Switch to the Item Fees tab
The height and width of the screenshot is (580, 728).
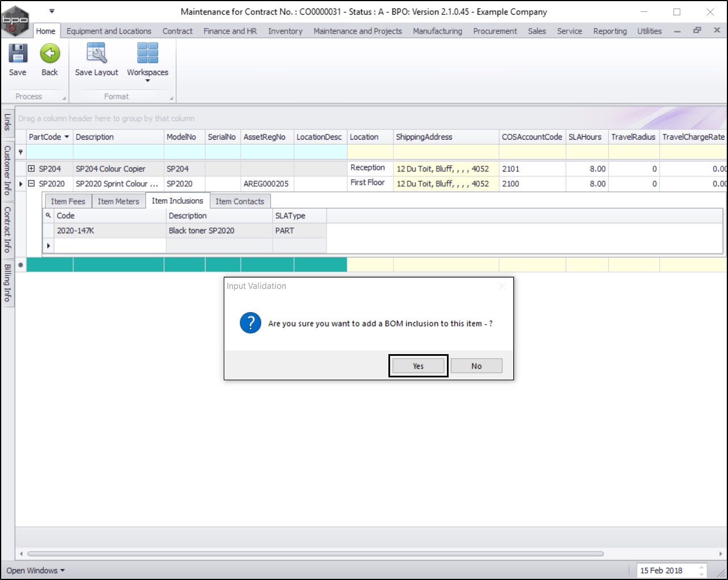(x=68, y=201)
